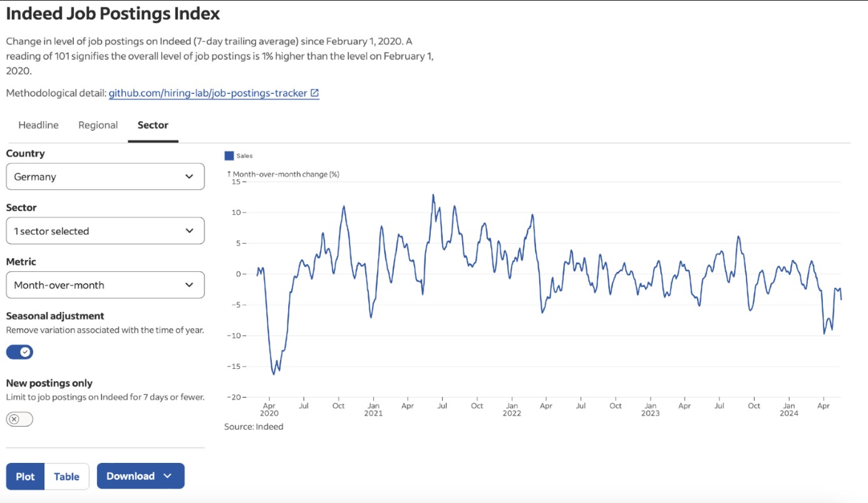Click the 2024 year label on the x-axis

point(789,413)
